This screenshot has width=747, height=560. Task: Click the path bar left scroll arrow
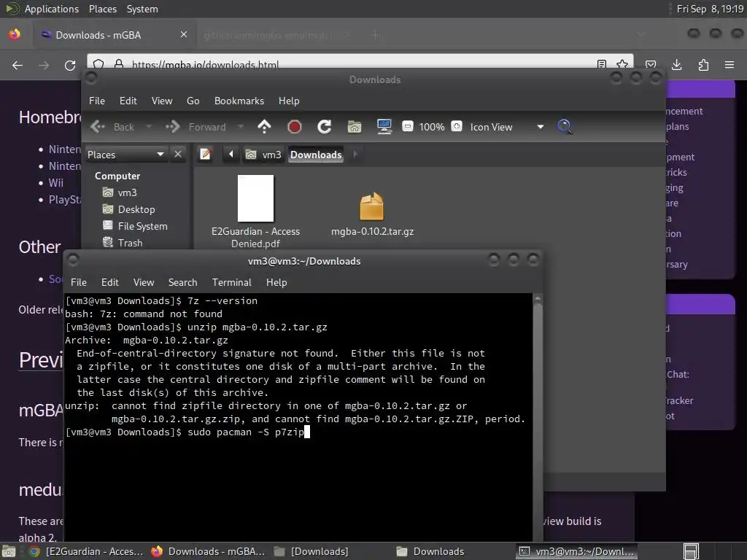(231, 155)
